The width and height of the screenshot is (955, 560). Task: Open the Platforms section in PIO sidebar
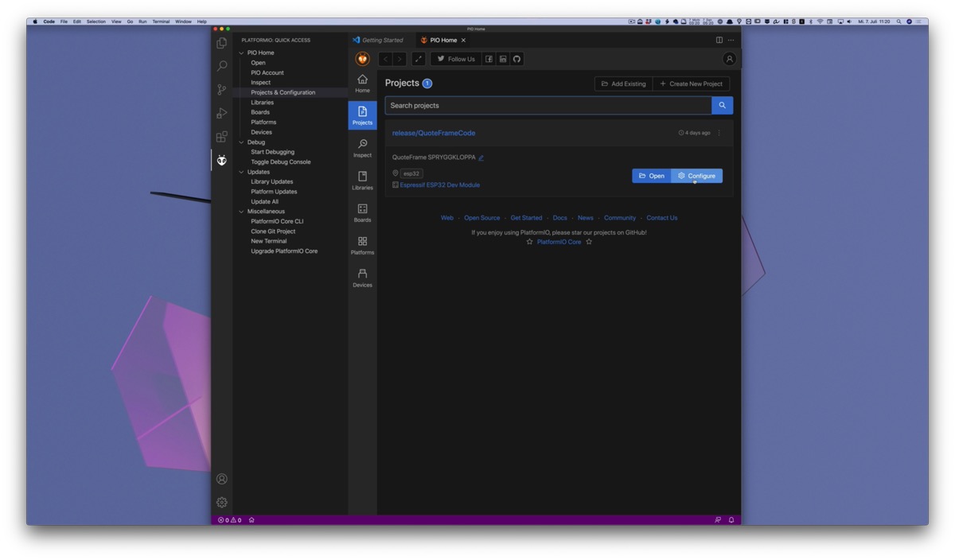tap(362, 245)
